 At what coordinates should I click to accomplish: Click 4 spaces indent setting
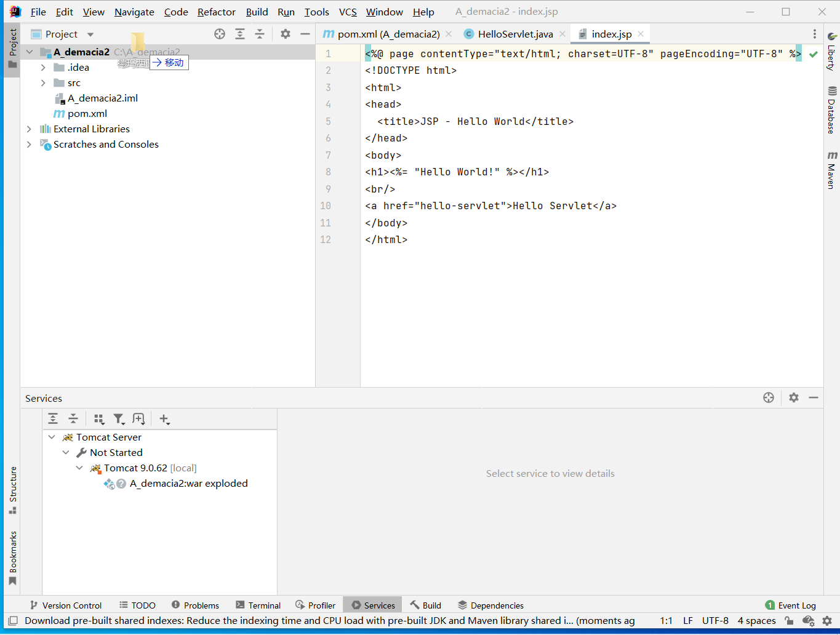click(x=757, y=621)
